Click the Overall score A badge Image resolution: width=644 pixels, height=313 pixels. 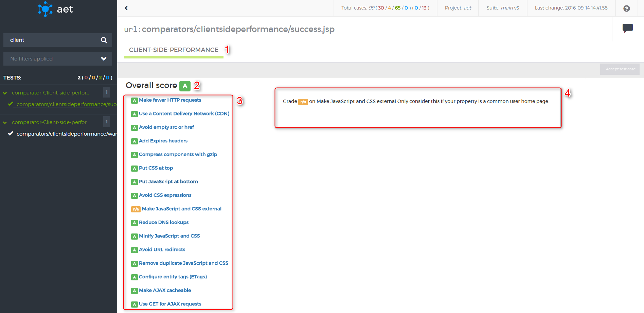point(185,86)
